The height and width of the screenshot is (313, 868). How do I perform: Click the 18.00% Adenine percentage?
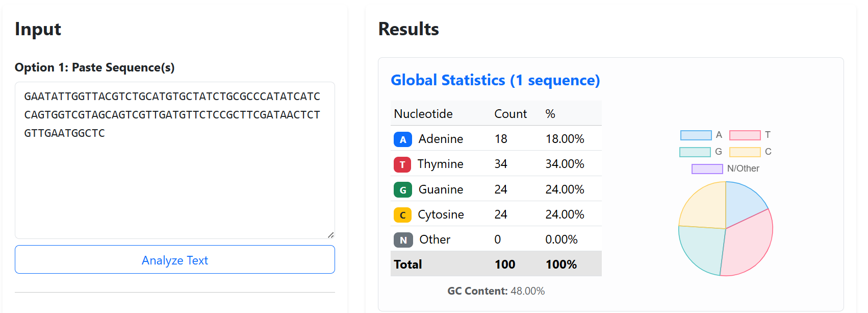pos(565,139)
